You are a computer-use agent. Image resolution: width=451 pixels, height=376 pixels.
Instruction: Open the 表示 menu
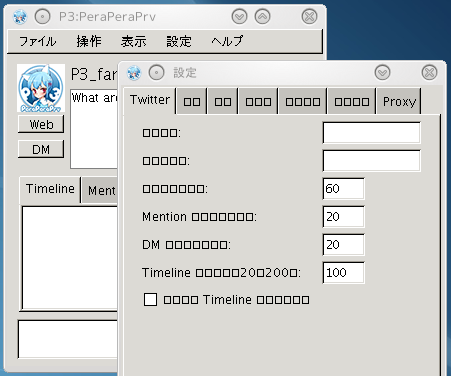[x=133, y=42]
